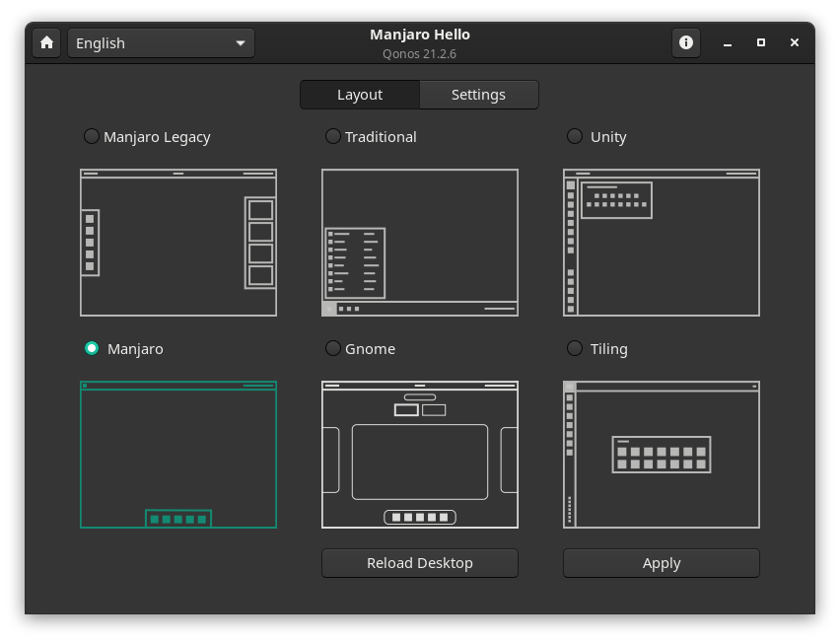Image resolution: width=840 pixels, height=642 pixels.
Task: Select the Manjaro Legacy radio button
Action: pos(92,136)
